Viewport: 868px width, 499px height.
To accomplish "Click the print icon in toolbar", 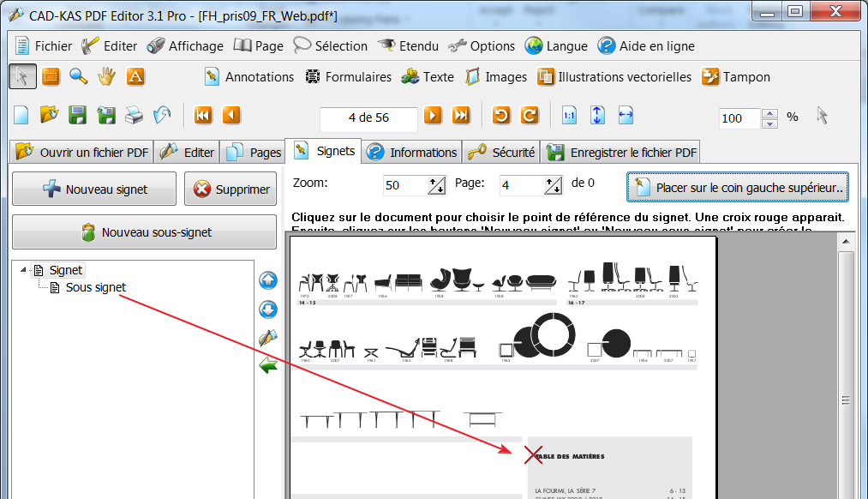I will pos(135,116).
